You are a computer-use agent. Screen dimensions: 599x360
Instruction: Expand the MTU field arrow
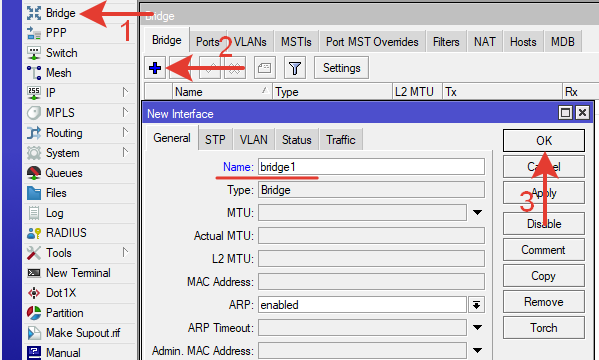(477, 212)
